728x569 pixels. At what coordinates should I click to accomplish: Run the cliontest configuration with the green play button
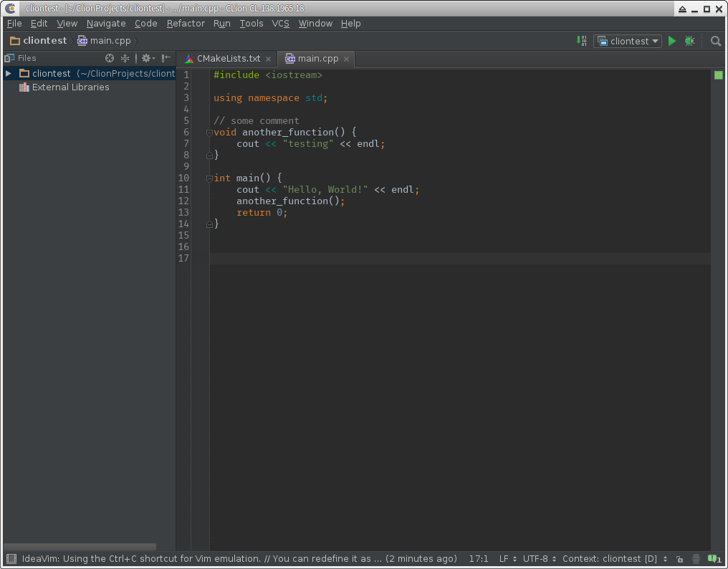coord(672,41)
